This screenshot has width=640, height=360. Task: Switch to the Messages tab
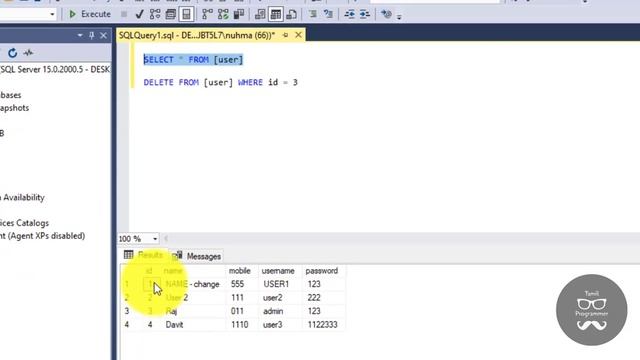coord(197,256)
